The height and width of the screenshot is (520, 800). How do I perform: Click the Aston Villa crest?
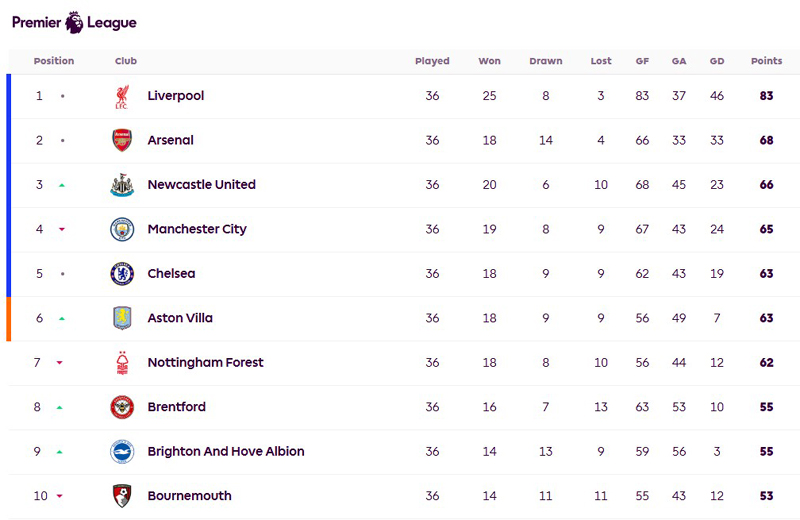click(122, 318)
